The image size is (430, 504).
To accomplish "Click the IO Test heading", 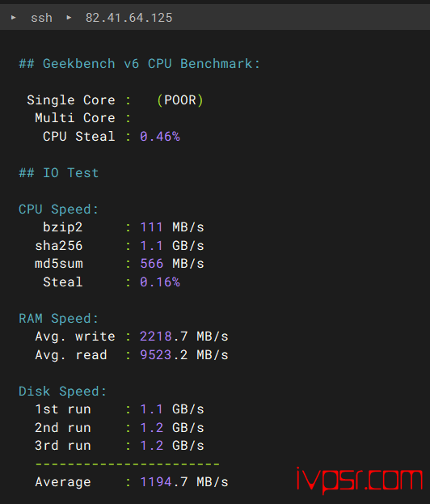I will pyautogui.click(x=58, y=173).
